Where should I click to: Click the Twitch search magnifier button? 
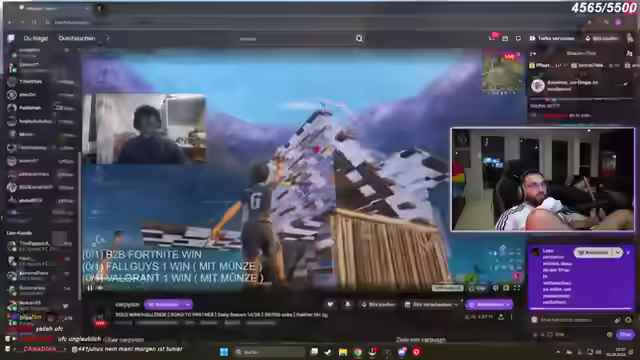click(x=359, y=38)
